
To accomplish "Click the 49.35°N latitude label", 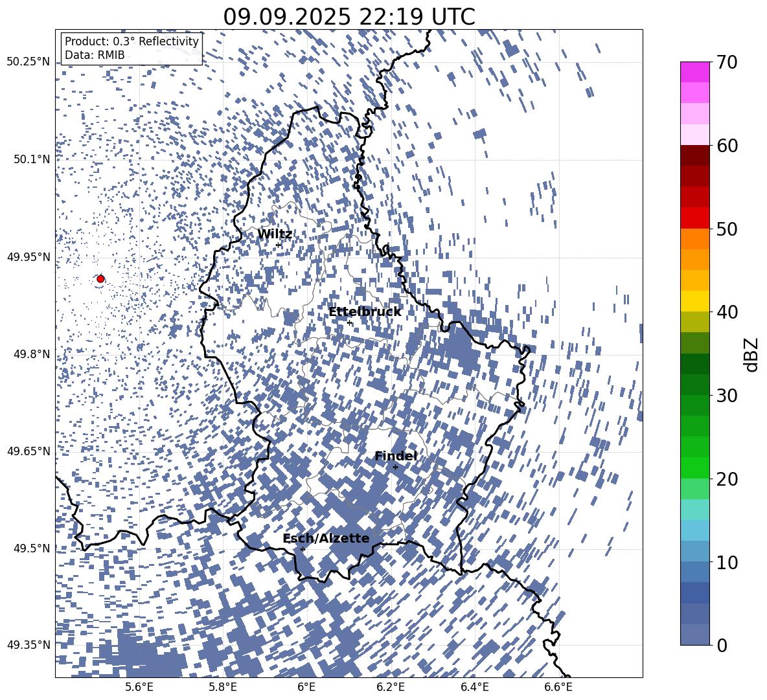I will [29, 645].
